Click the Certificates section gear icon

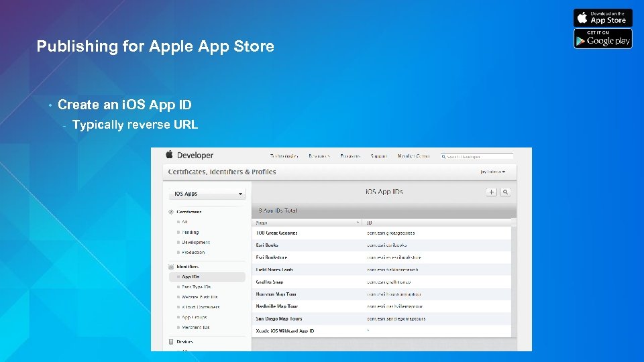point(171,212)
